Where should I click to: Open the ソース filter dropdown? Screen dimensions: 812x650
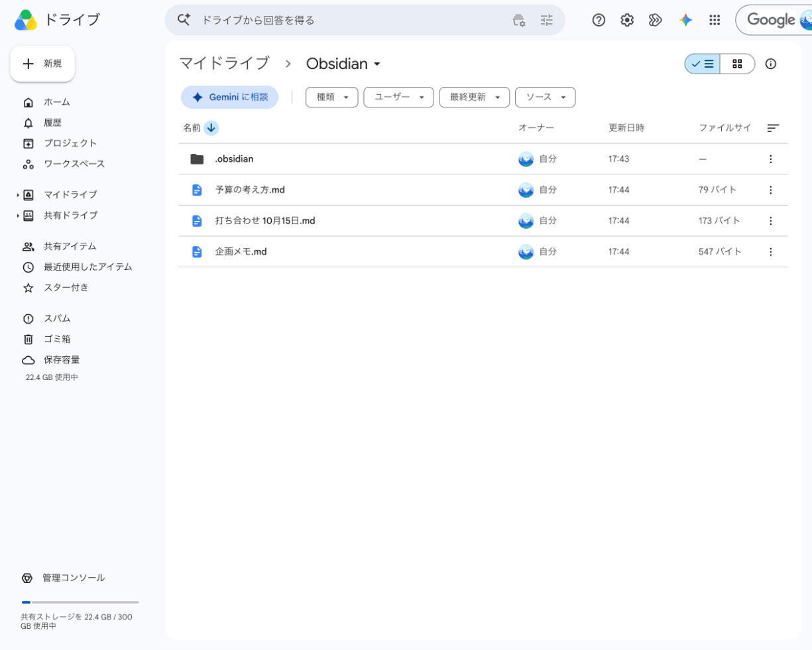coord(545,97)
